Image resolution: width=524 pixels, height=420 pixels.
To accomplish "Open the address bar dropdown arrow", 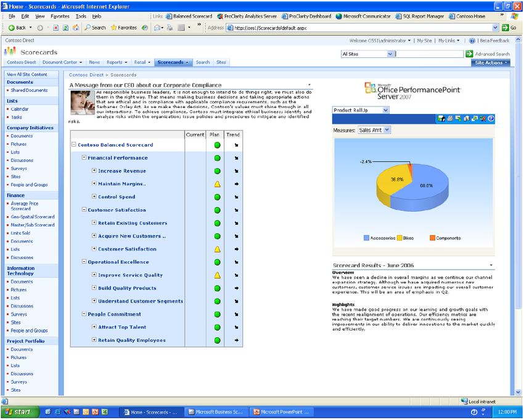I will point(495,28).
